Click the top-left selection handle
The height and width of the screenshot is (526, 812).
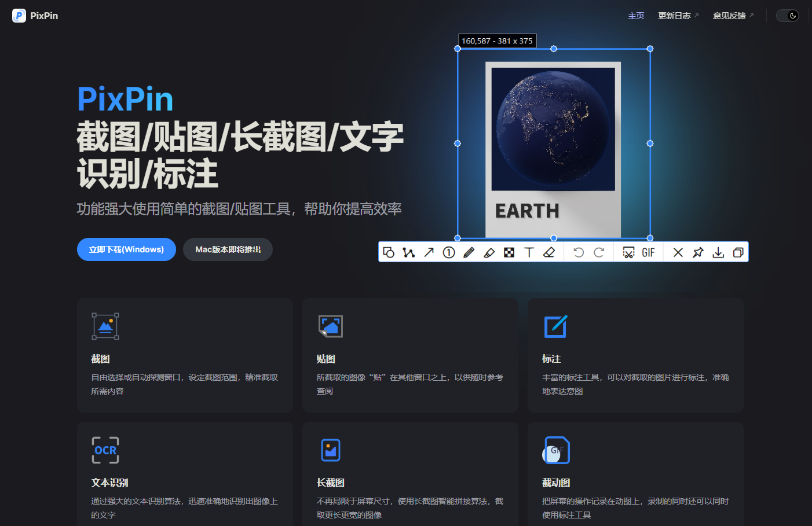pos(458,49)
